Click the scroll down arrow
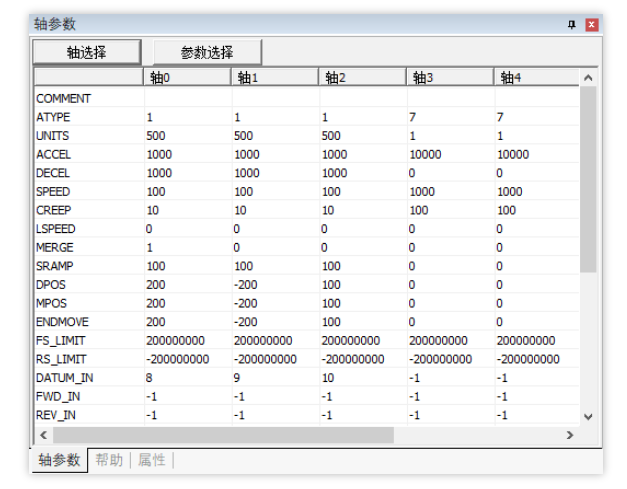Screen dimensions: 627x489 (x=588, y=417)
